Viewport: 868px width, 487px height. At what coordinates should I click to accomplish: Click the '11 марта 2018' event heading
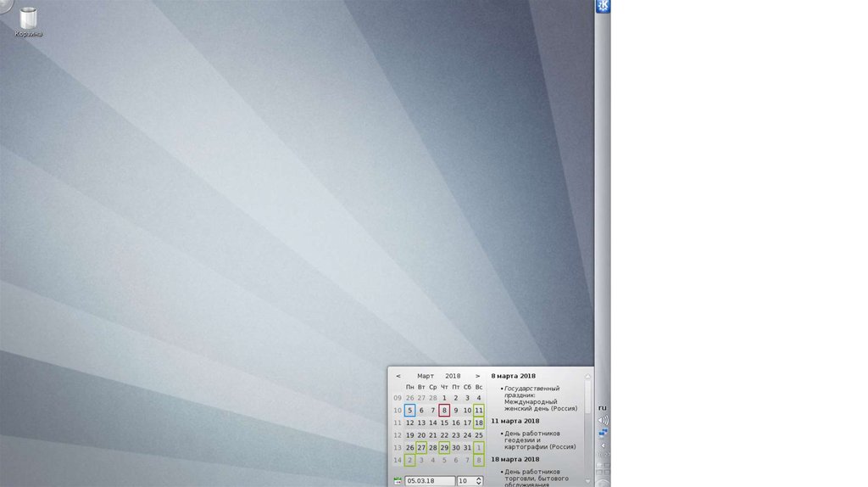515,421
